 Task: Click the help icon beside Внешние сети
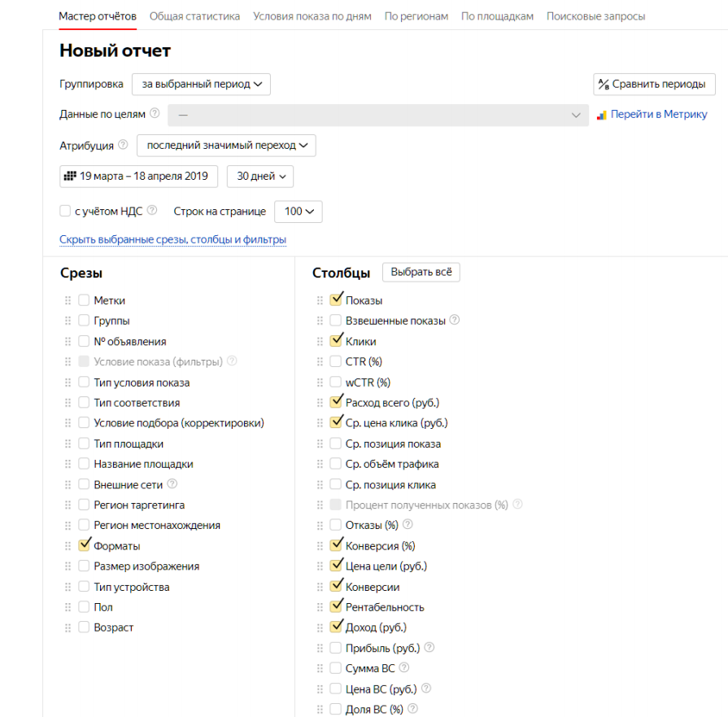point(172,484)
